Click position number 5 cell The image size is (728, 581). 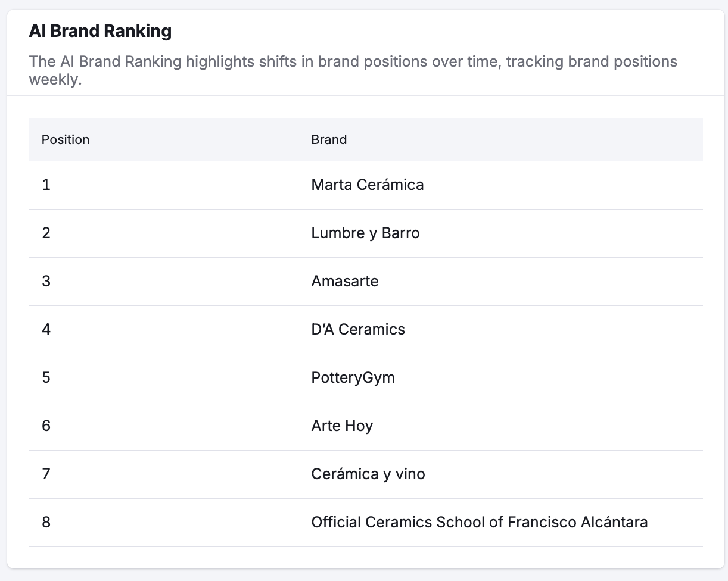46,377
